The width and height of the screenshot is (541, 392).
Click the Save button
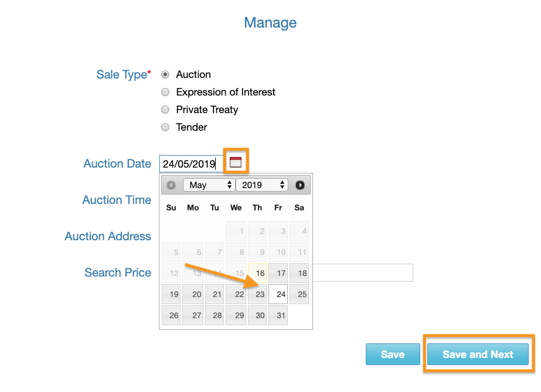(x=393, y=354)
